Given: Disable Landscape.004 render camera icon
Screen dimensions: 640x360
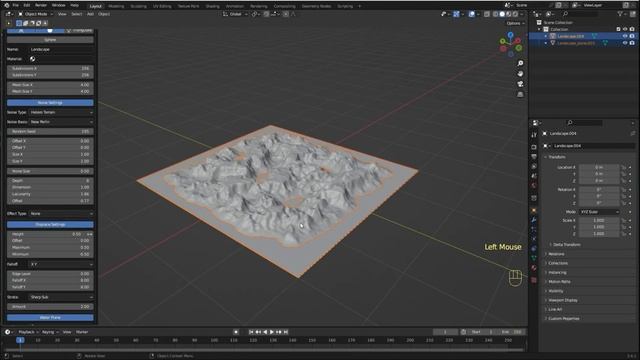Looking at the screenshot, I should [632, 36].
